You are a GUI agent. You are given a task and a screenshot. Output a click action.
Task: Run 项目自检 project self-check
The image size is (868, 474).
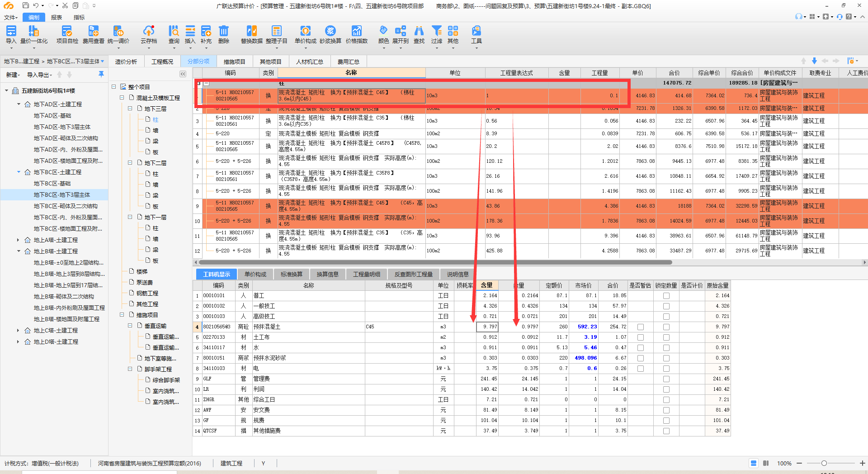[67, 35]
